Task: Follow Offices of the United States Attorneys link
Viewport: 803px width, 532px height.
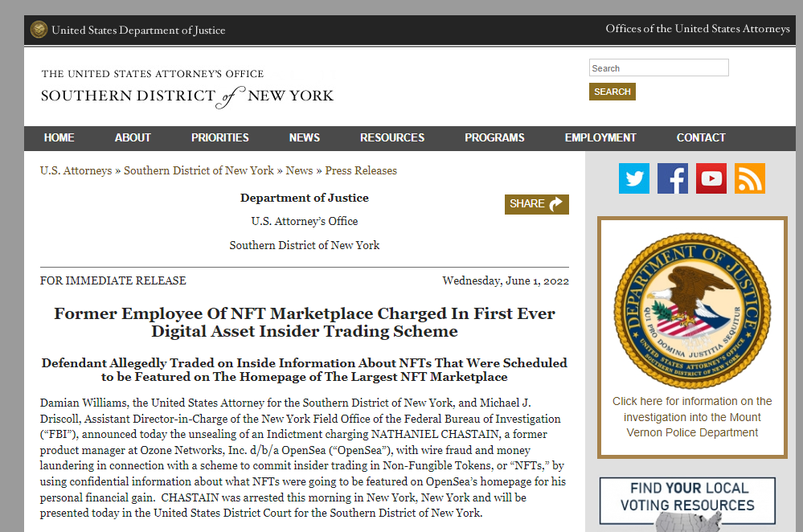Action: pyautogui.click(x=698, y=29)
